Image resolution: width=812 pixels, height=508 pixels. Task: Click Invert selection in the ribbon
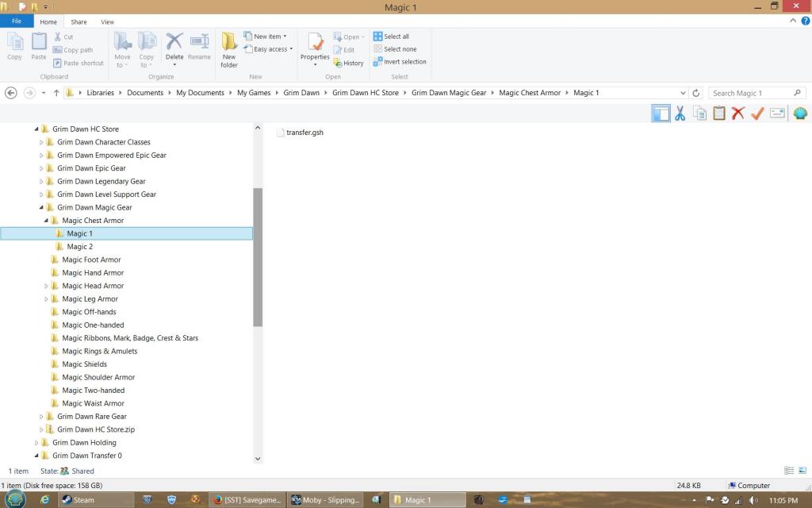tap(400, 62)
